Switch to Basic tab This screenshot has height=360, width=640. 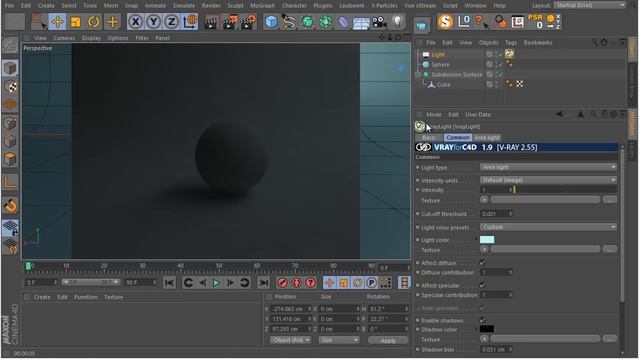point(429,138)
